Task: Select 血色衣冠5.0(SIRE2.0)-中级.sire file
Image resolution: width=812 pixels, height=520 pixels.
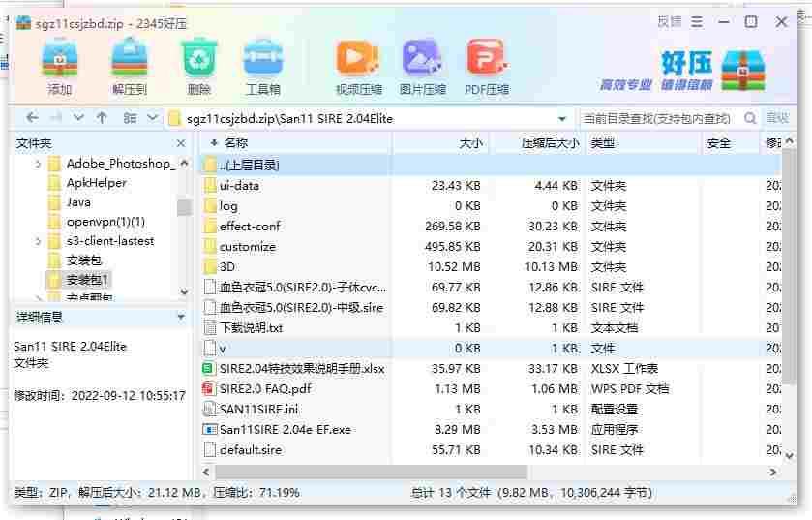Action: tap(491, 308)
